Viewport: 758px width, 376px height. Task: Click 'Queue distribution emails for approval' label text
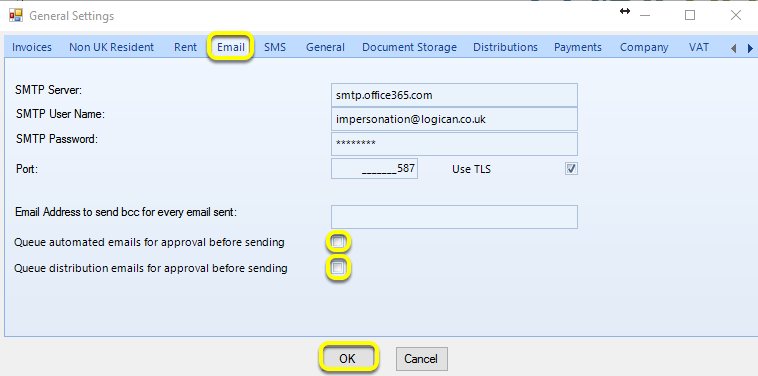[x=151, y=268]
